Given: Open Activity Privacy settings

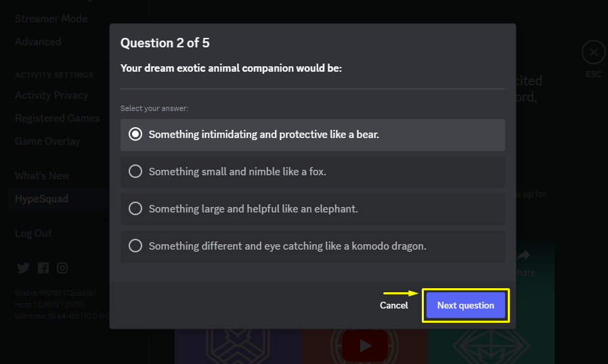Looking at the screenshot, I should click(51, 95).
